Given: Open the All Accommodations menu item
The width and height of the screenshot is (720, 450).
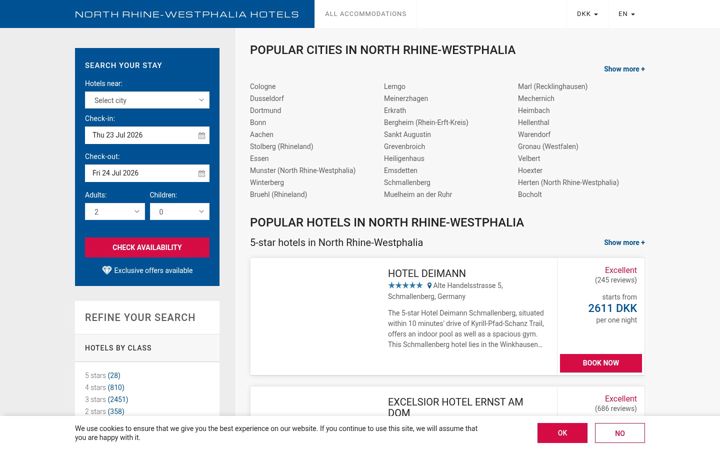Looking at the screenshot, I should point(366,14).
